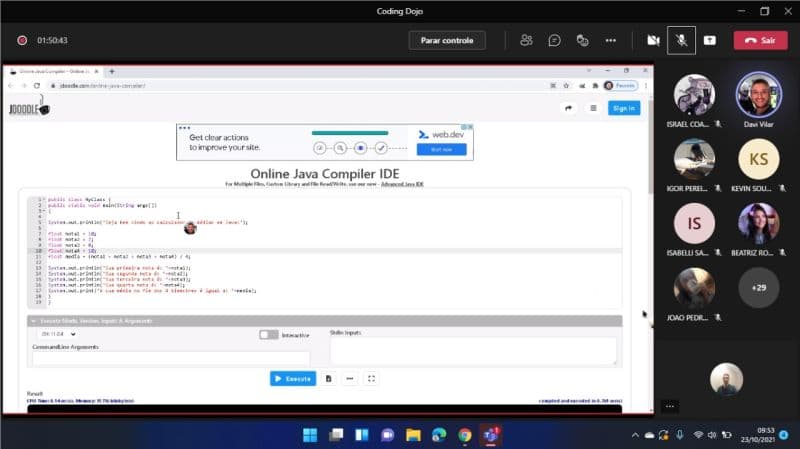The image size is (800, 449).
Task: Open the participants panel icon
Action: coord(526,40)
